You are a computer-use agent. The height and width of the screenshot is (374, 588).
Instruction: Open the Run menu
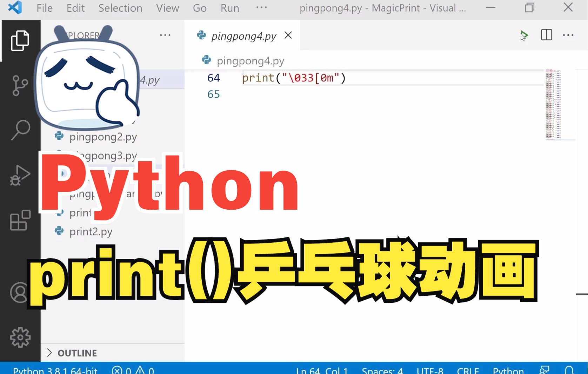pyautogui.click(x=229, y=8)
